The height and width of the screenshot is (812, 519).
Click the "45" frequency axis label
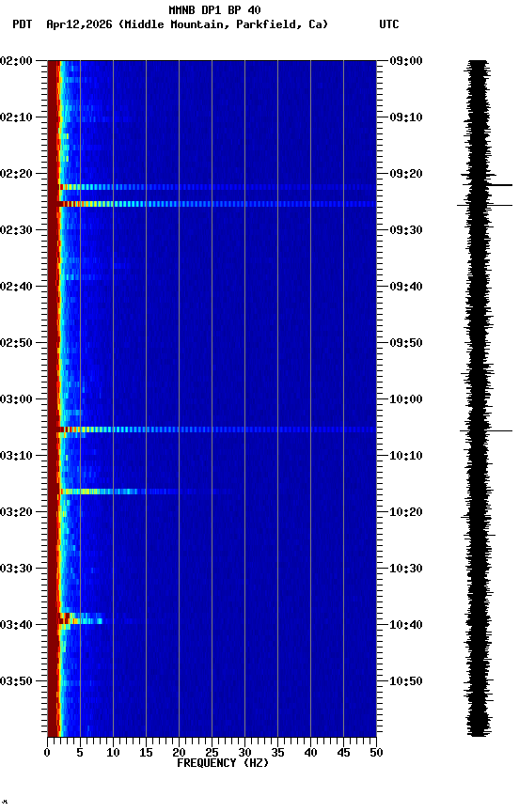click(x=343, y=753)
